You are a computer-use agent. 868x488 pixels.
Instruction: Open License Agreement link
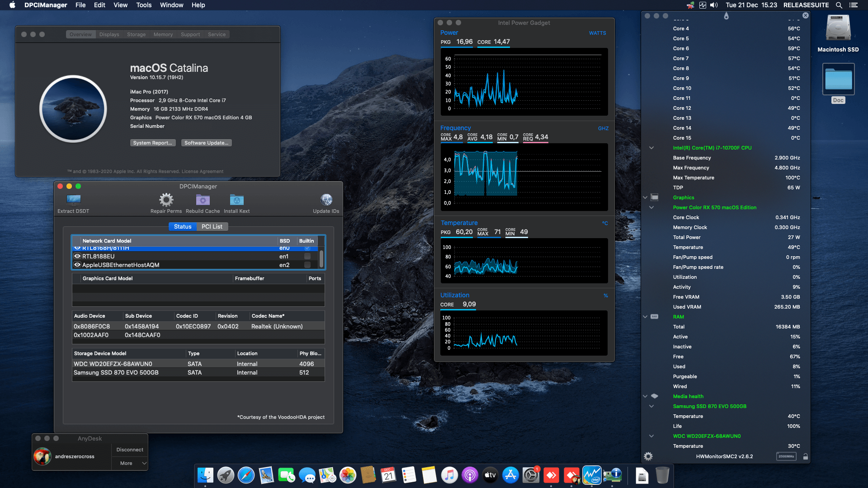point(203,171)
